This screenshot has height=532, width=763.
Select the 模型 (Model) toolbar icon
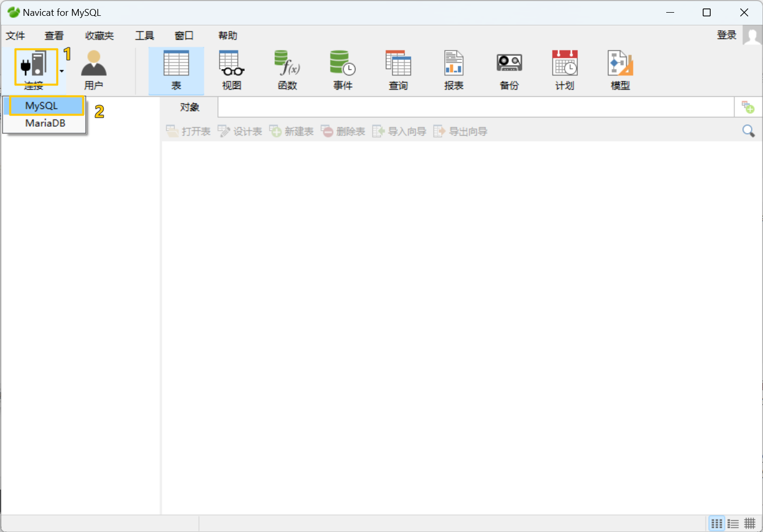620,69
